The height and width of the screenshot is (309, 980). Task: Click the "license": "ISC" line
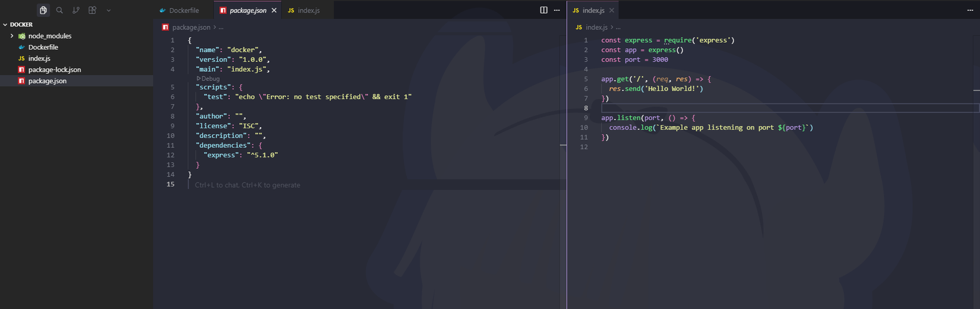pyautogui.click(x=229, y=126)
